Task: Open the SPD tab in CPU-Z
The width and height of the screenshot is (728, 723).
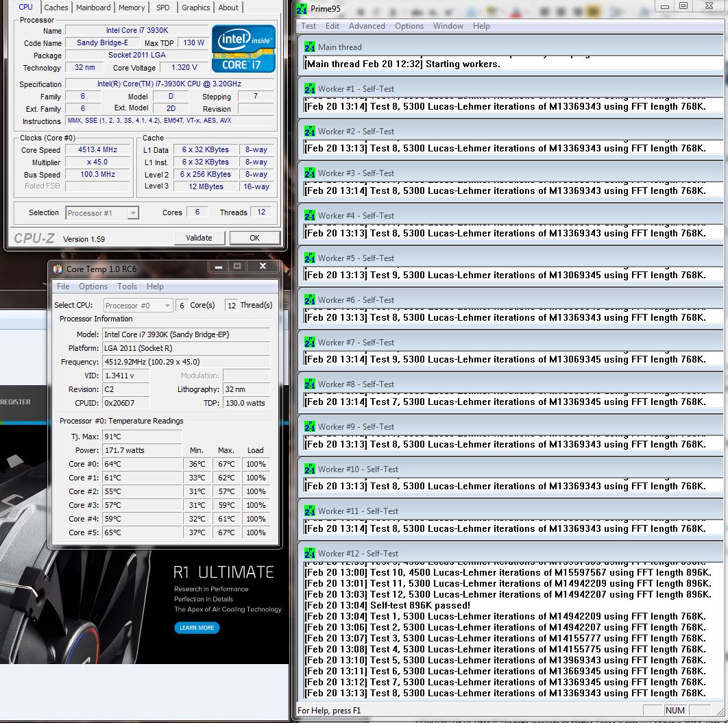Action: [163, 8]
